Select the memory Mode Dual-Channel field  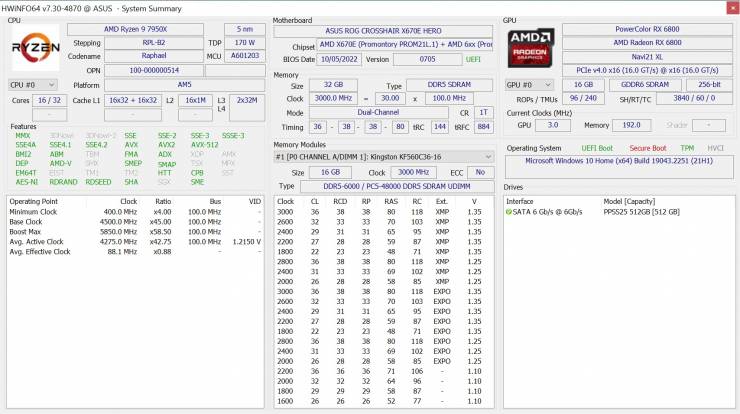[378, 113]
